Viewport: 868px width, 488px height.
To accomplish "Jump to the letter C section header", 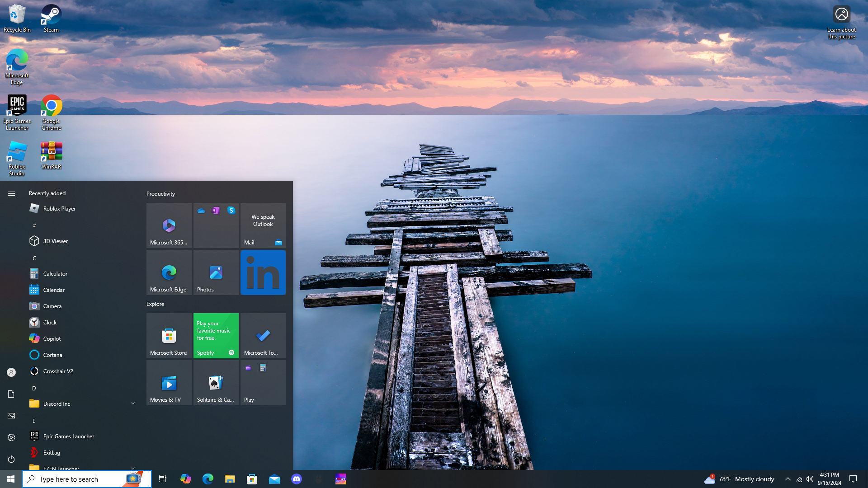I will click(34, 258).
